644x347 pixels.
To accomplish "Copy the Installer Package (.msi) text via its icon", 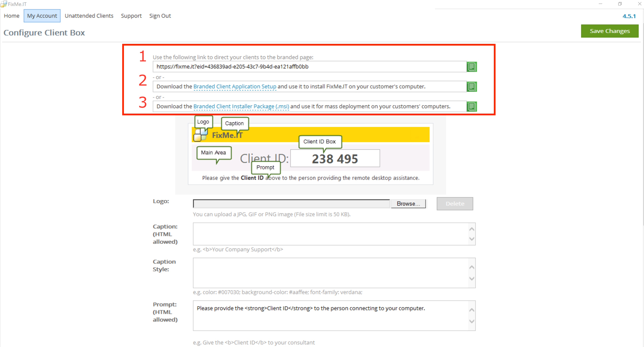I will click(x=472, y=106).
